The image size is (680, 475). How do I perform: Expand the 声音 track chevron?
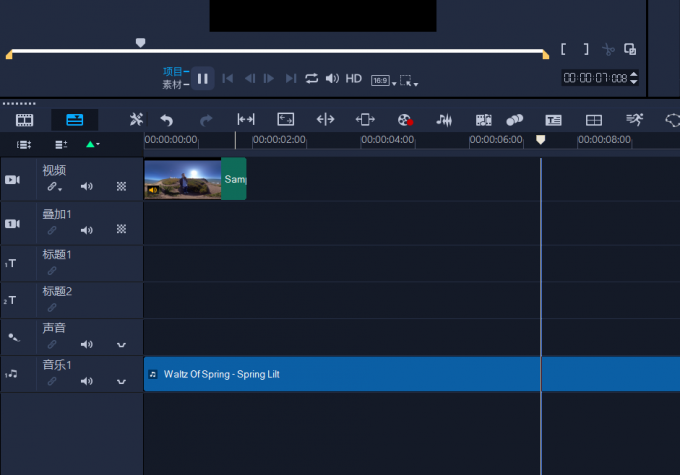coord(121,344)
